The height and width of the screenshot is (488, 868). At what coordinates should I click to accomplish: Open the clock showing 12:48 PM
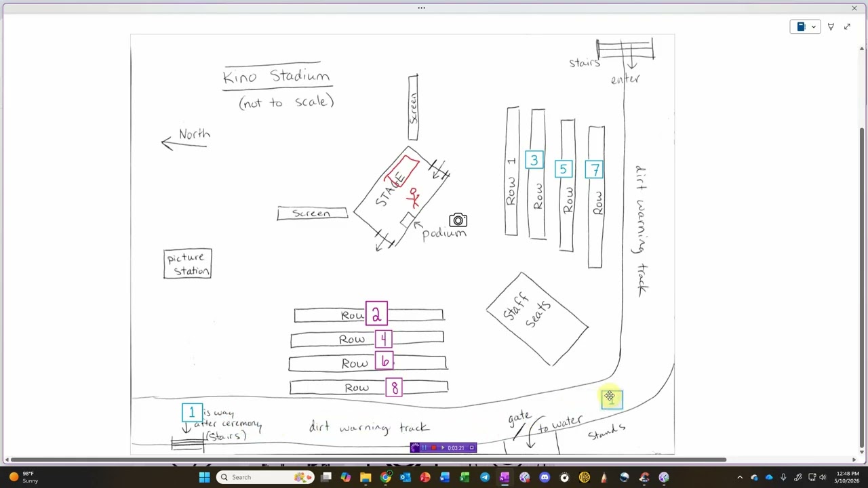point(848,477)
